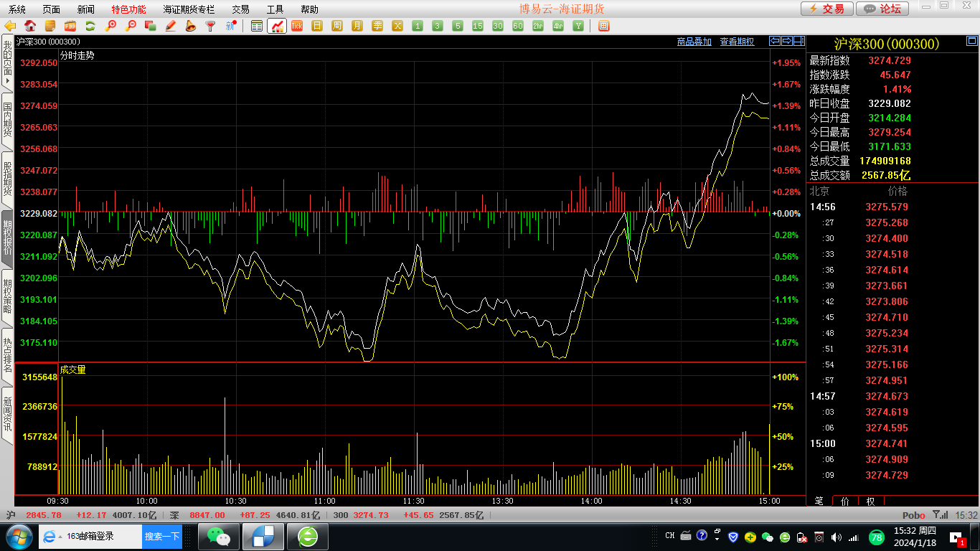The width and height of the screenshot is (980, 551).
Task: Select the daily 日 K-line period
Action: 317,26
